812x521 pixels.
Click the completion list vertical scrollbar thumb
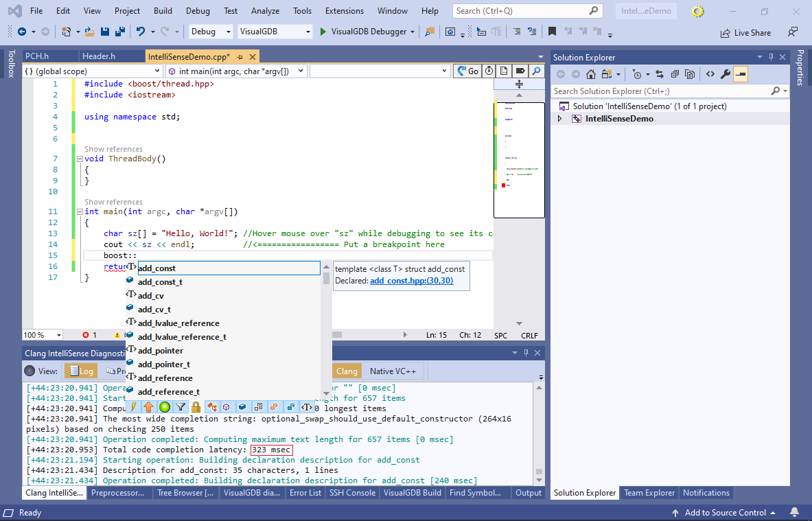coord(326,277)
